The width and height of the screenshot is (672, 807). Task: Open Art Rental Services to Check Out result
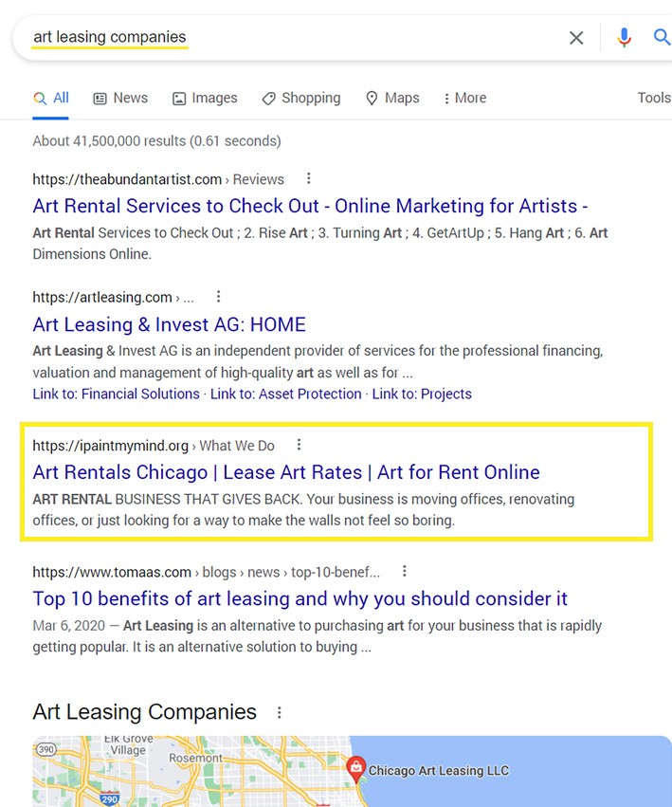(310, 206)
